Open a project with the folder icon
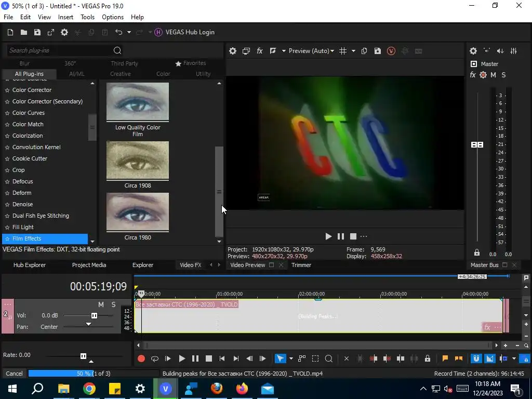 [x=24, y=32]
